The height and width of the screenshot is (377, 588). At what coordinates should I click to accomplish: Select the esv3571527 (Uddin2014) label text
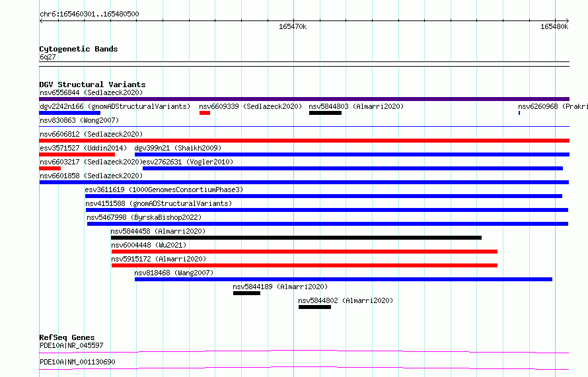click(x=83, y=148)
